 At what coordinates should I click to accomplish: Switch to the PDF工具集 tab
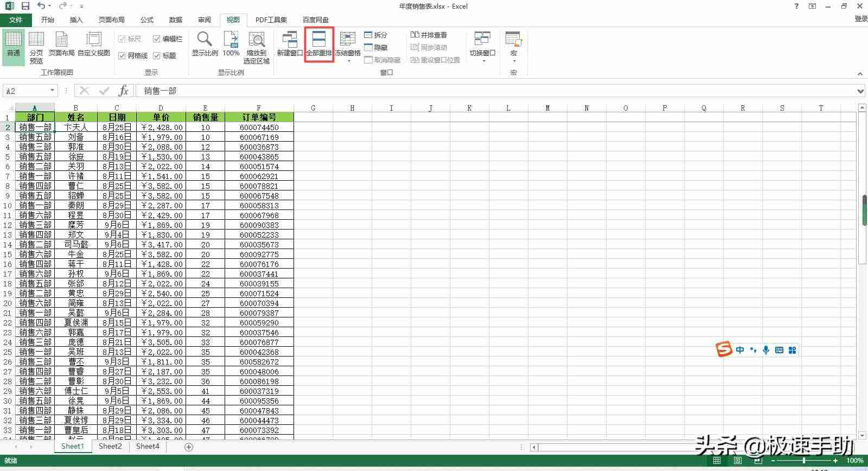pyautogui.click(x=271, y=20)
